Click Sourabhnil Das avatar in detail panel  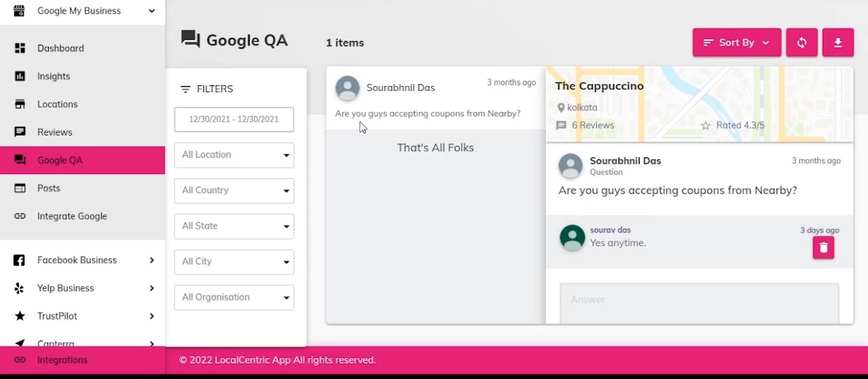tap(571, 166)
